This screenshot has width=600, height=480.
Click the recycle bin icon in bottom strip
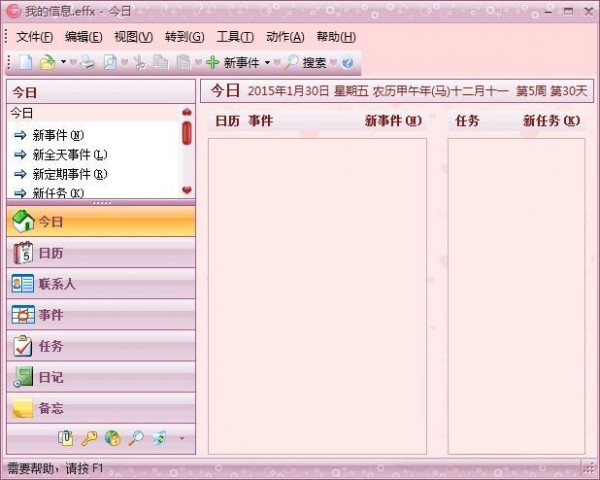[x=158, y=438]
